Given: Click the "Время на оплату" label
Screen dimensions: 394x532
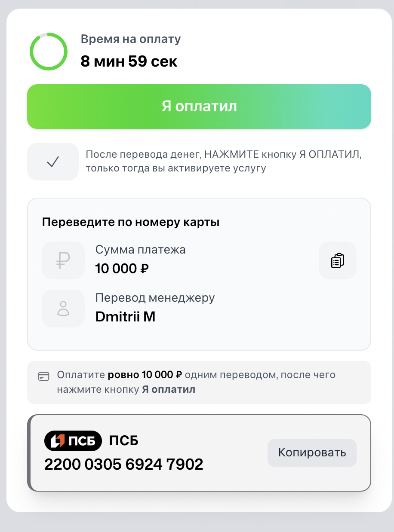Looking at the screenshot, I should click(x=131, y=39).
